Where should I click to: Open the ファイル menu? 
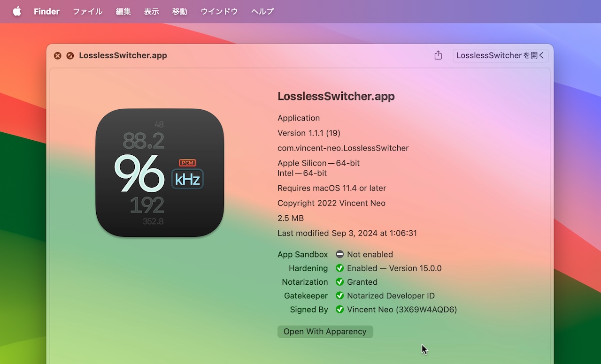[87, 11]
